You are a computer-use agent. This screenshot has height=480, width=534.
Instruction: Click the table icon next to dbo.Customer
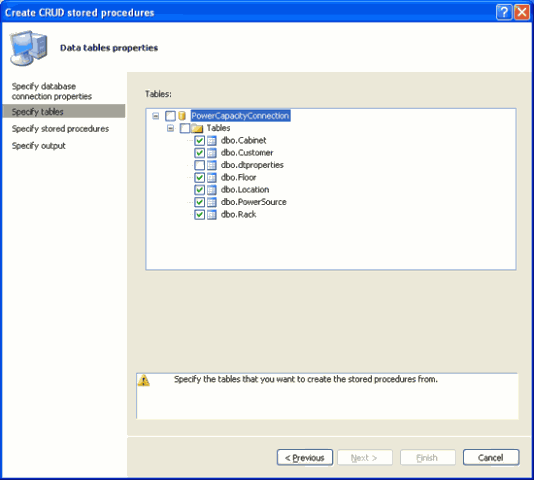[212, 153]
